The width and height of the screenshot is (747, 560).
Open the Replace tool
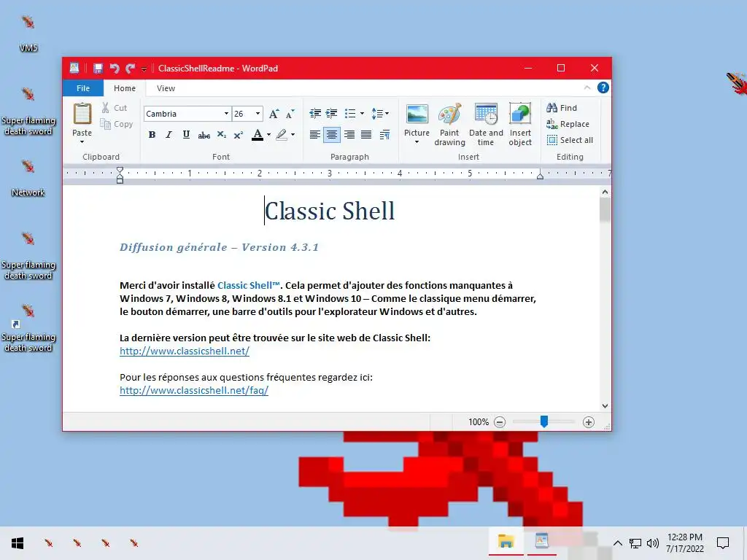pos(568,124)
